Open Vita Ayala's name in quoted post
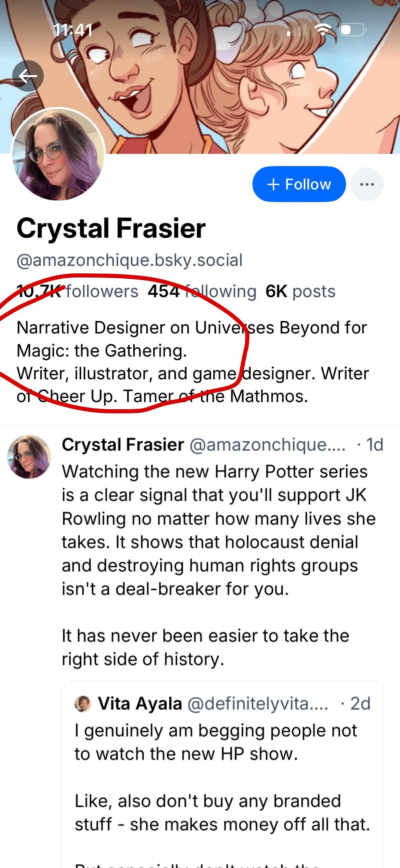This screenshot has width=400, height=868. point(140,703)
